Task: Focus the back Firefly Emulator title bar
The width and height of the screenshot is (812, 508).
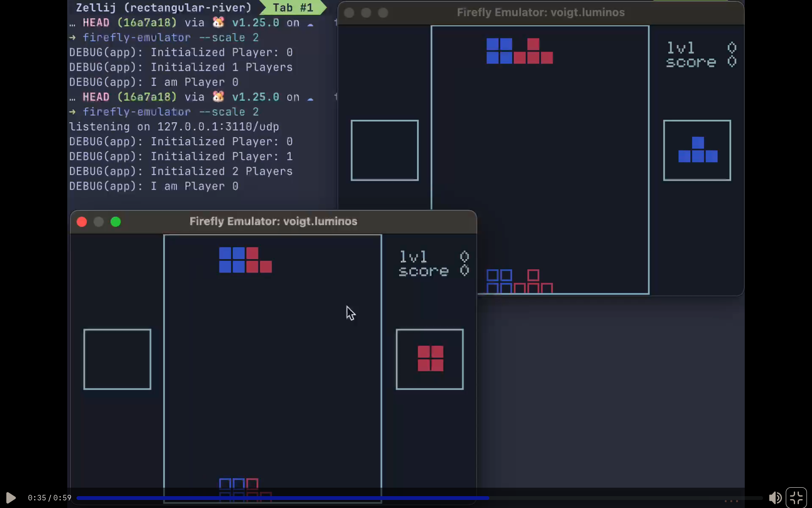Action: 540,12
